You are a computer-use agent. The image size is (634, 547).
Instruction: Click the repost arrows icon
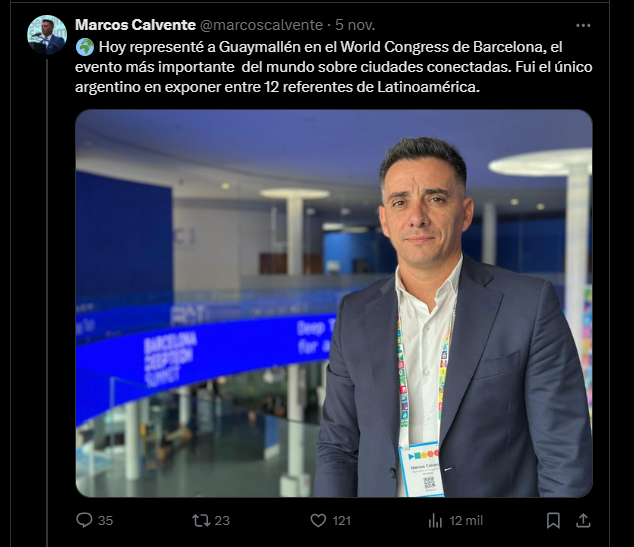point(201,520)
